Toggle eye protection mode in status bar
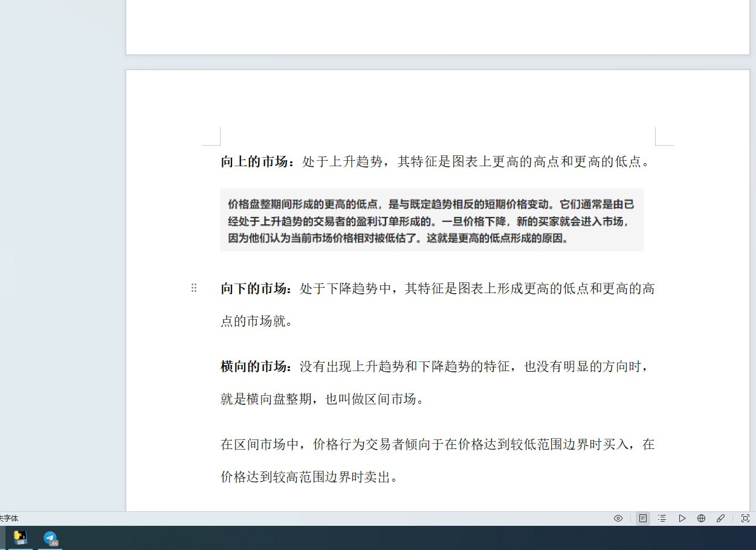 (618, 519)
